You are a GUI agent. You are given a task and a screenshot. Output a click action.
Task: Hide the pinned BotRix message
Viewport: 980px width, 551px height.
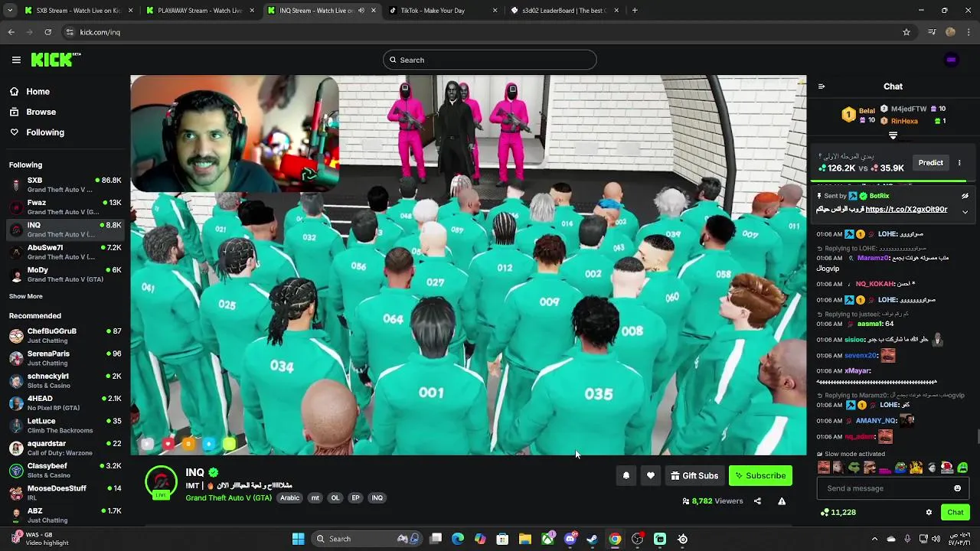[x=965, y=196]
